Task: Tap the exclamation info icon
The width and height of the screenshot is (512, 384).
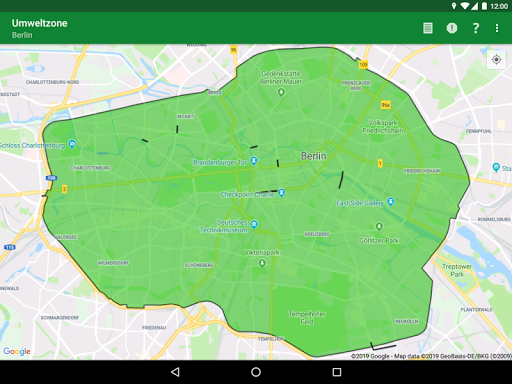Action: pos(452,28)
